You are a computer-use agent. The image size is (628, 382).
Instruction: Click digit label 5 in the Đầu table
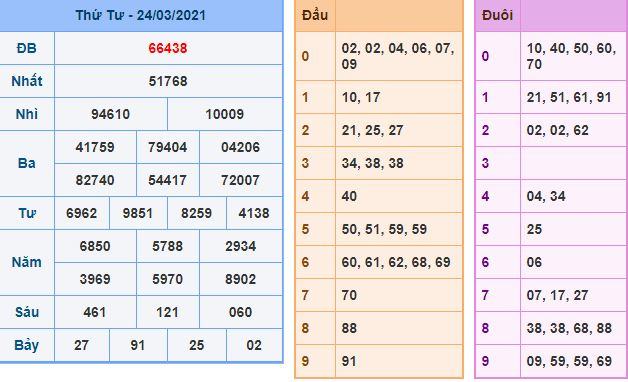[x=306, y=229]
